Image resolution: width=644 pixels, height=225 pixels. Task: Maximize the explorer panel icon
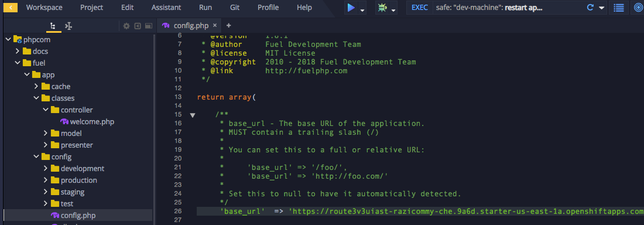pos(148,26)
